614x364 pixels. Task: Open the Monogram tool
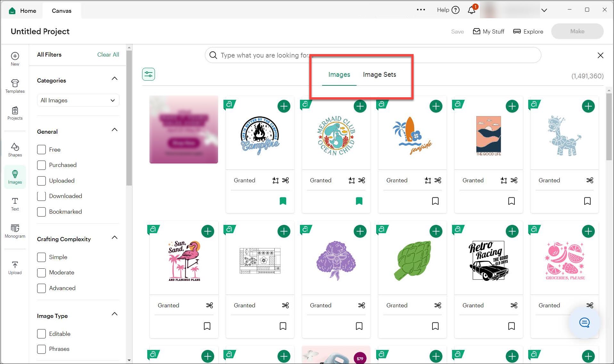(x=15, y=231)
